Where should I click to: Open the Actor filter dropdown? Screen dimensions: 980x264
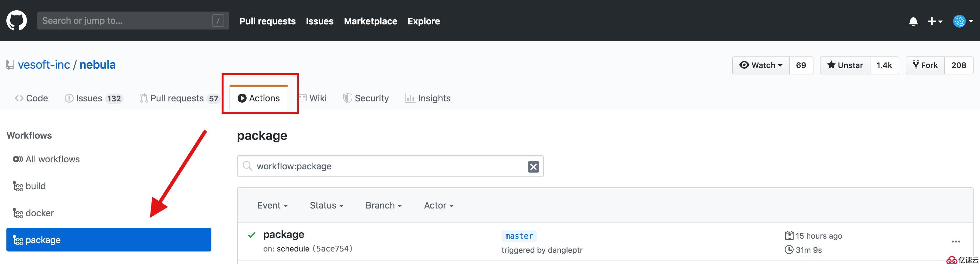click(439, 206)
